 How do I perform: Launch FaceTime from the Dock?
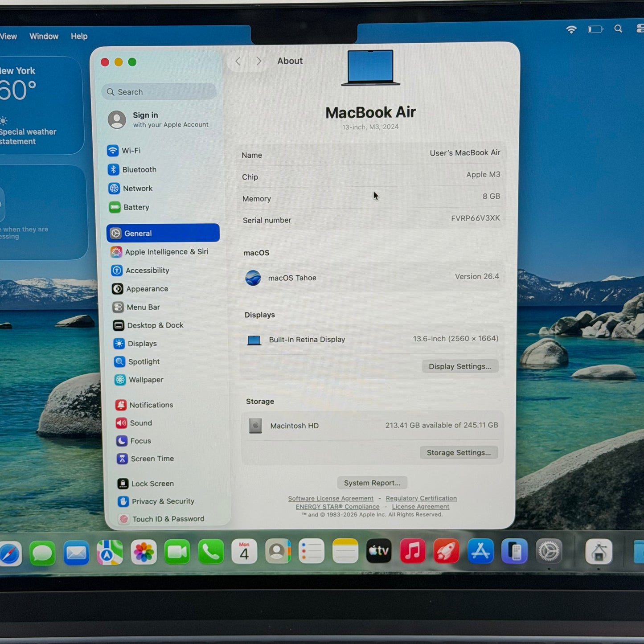coord(177,552)
